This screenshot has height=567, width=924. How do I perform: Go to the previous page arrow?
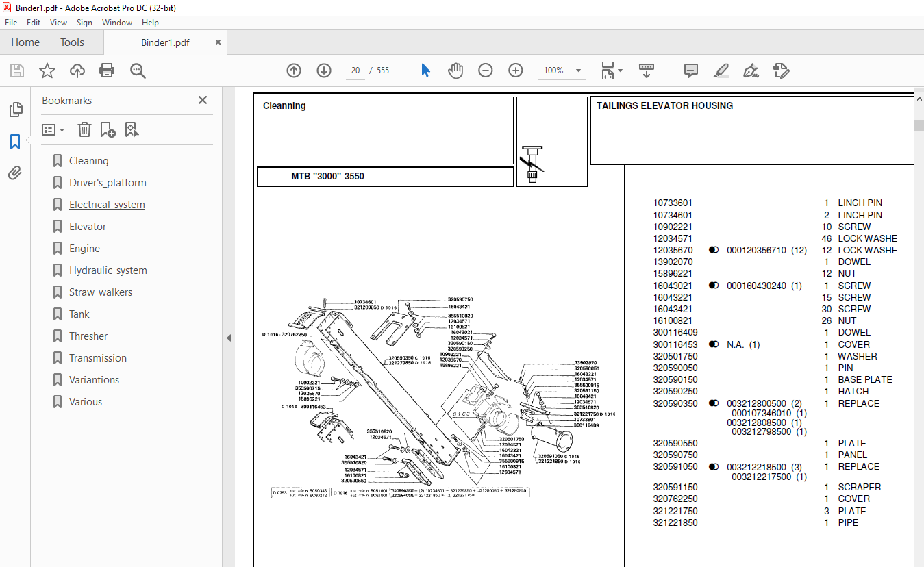pyautogui.click(x=294, y=71)
